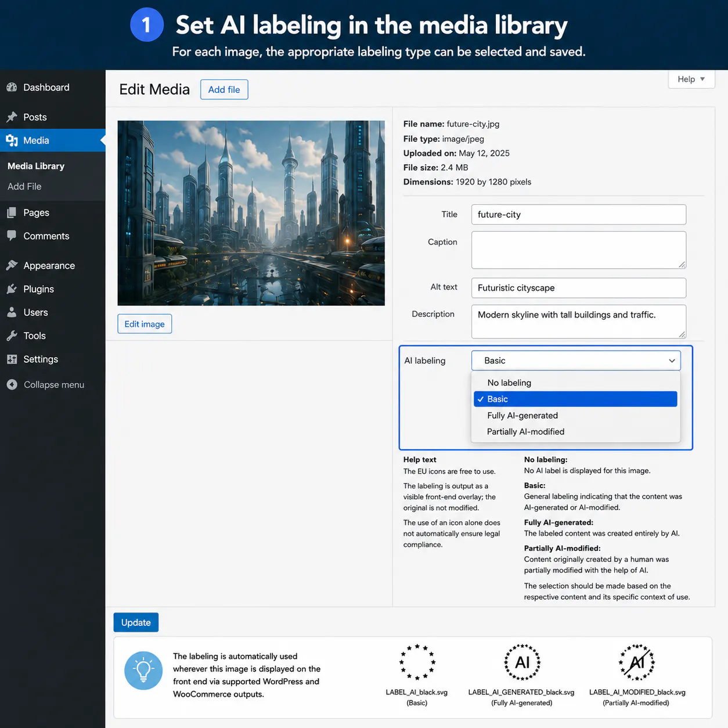Click into the Alt text field
The image size is (728, 728).
[579, 288]
